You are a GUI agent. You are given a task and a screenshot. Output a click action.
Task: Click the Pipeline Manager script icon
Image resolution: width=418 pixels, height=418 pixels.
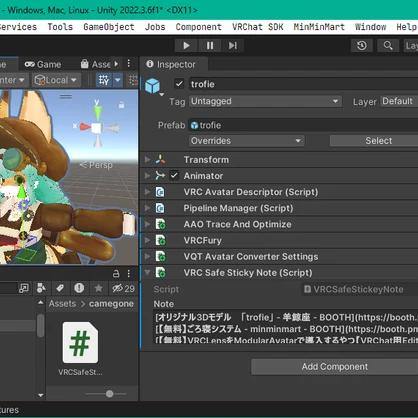160,208
